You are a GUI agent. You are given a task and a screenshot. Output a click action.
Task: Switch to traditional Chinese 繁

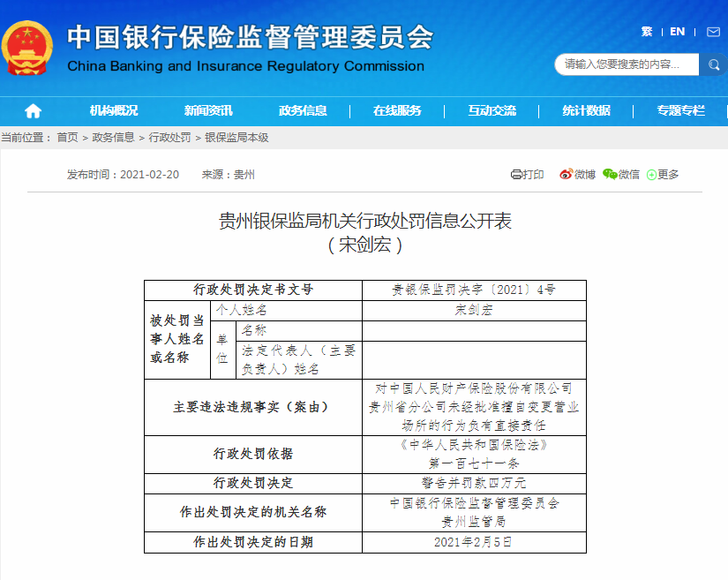click(x=647, y=32)
